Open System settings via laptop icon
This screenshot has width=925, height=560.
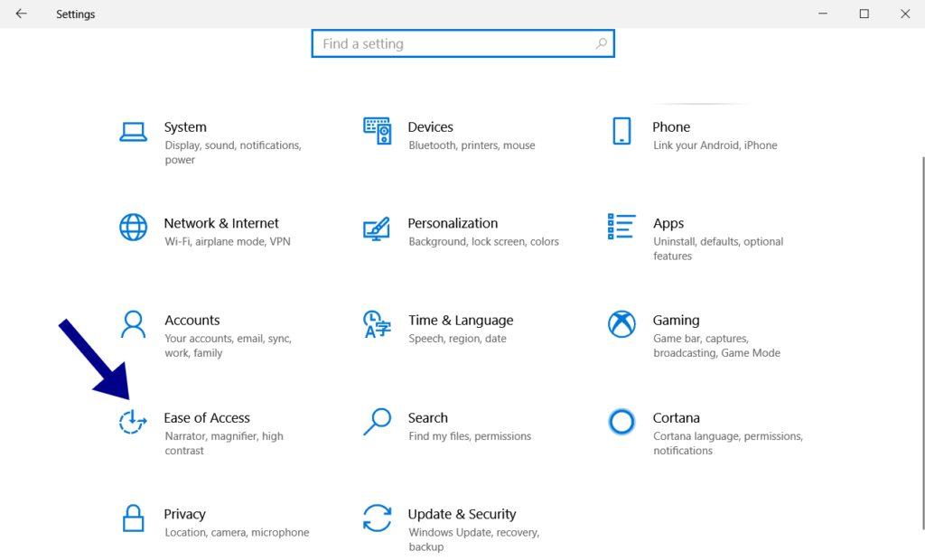coord(133,130)
